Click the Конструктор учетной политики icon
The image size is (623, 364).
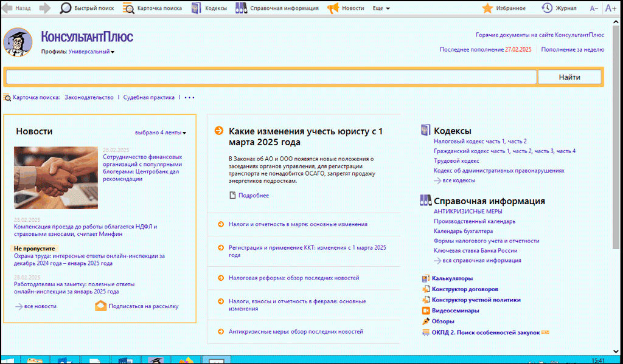[x=425, y=300]
